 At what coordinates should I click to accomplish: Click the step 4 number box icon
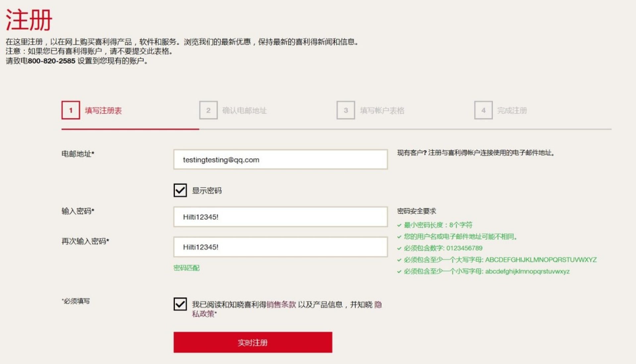pyautogui.click(x=483, y=110)
